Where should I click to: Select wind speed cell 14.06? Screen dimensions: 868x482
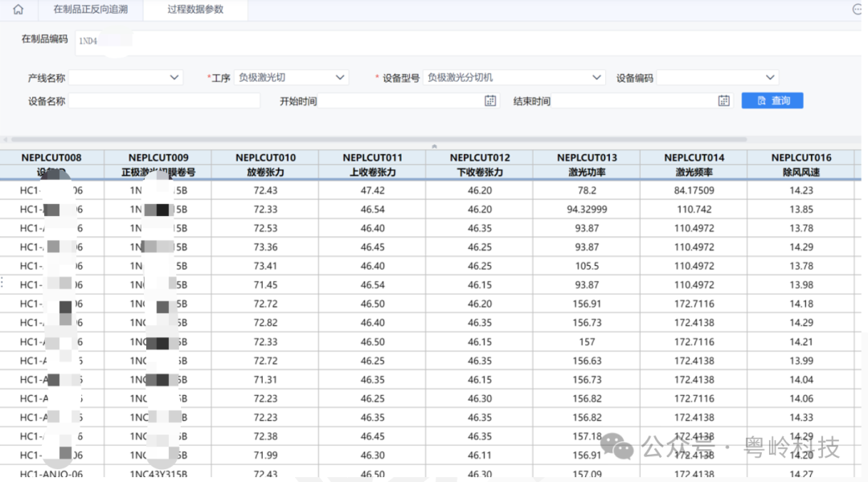click(x=801, y=398)
